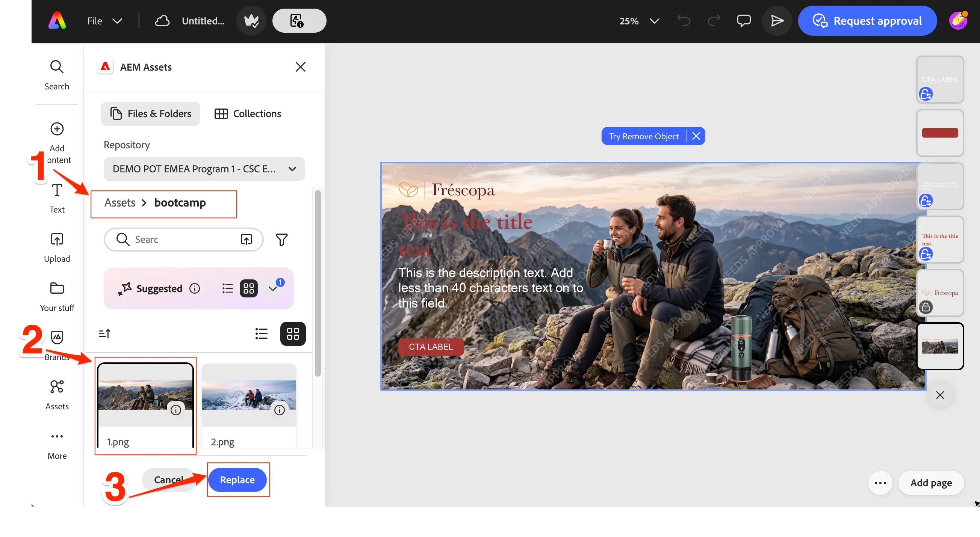Click the Replace button
980x537 pixels.
pos(237,480)
